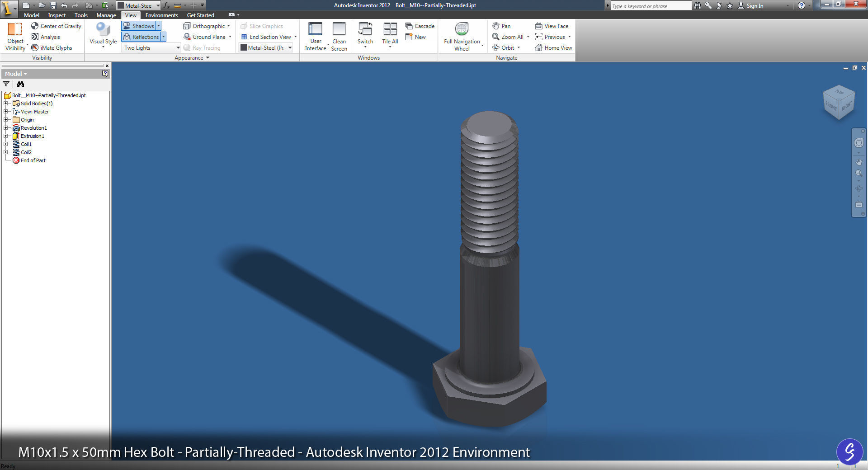The image size is (868, 470).
Task: Toggle Shadows display
Action: pyautogui.click(x=139, y=26)
